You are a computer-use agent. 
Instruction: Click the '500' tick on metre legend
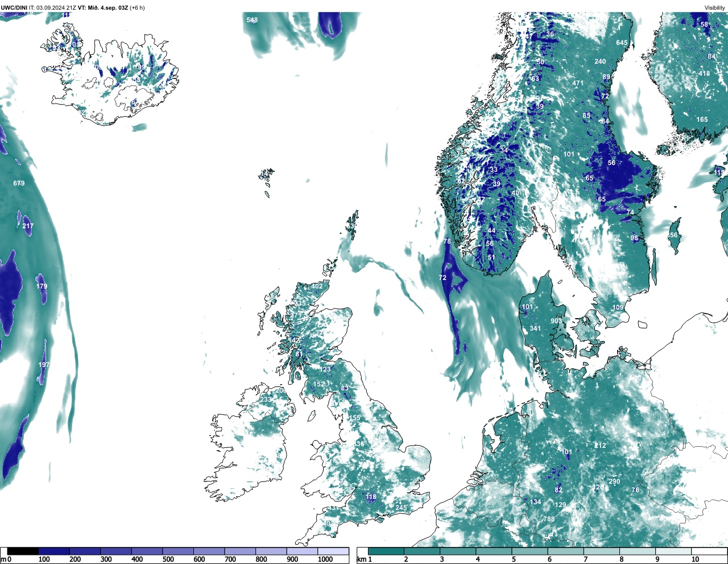click(168, 559)
